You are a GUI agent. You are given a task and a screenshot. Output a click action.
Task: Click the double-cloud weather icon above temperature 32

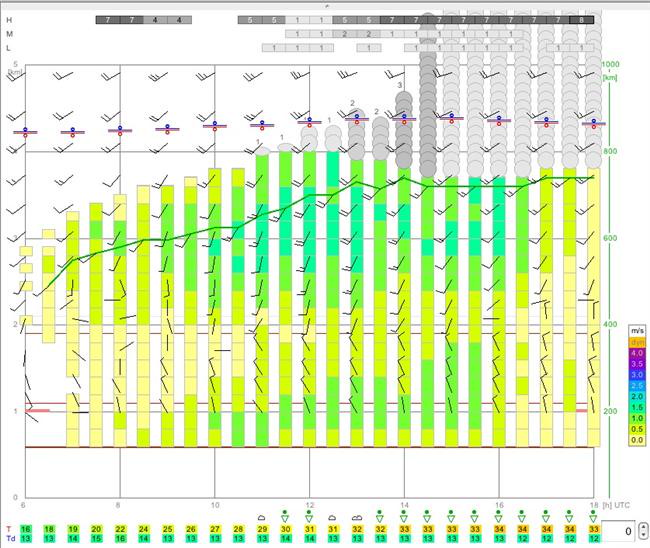click(357, 517)
